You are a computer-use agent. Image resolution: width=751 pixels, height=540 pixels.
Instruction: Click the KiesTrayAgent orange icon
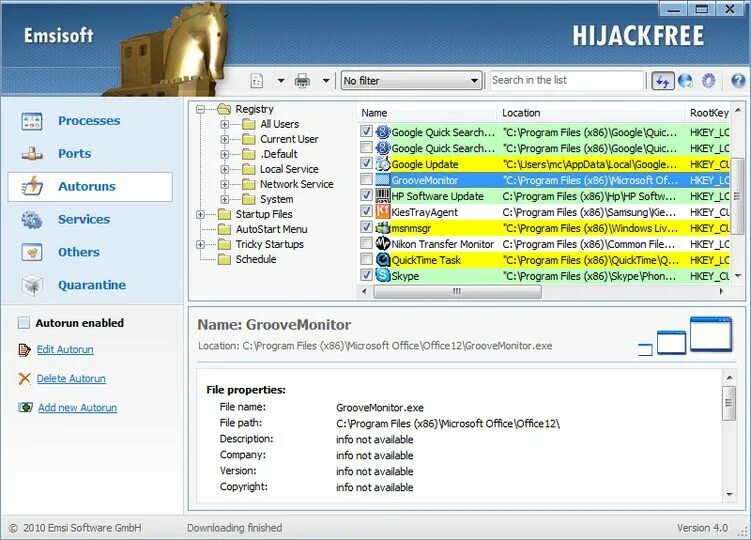click(383, 212)
